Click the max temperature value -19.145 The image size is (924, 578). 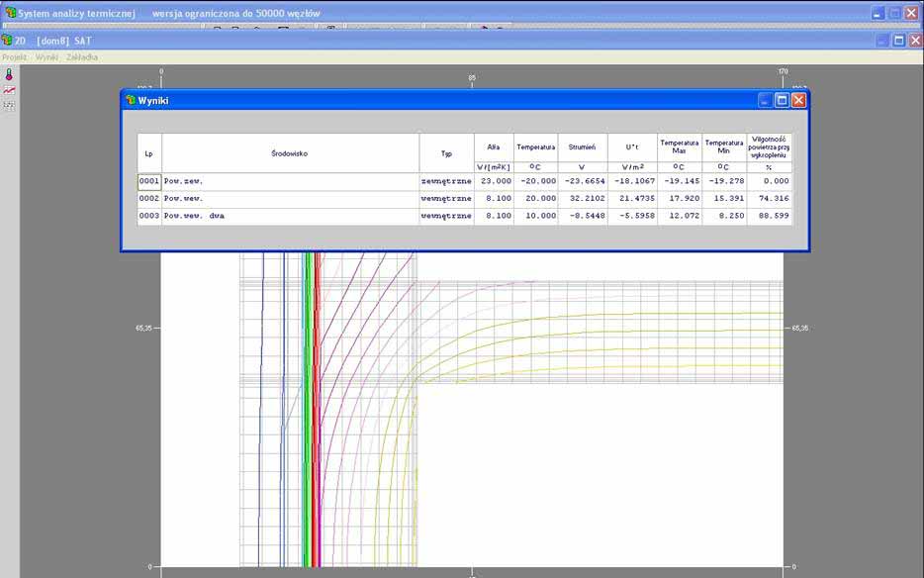[x=680, y=181]
